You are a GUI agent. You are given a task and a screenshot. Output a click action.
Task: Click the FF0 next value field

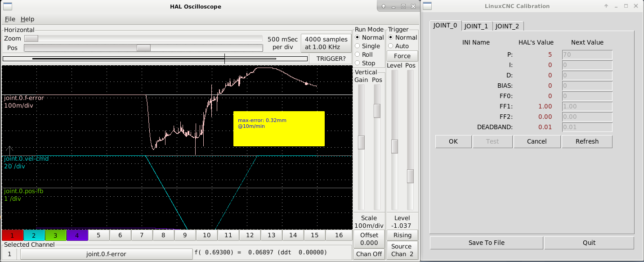tap(587, 96)
